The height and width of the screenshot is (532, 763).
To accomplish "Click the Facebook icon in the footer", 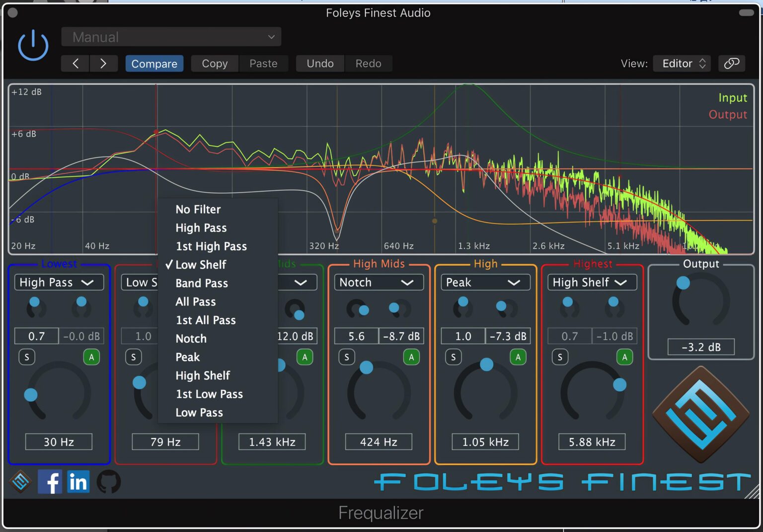I will (x=50, y=481).
